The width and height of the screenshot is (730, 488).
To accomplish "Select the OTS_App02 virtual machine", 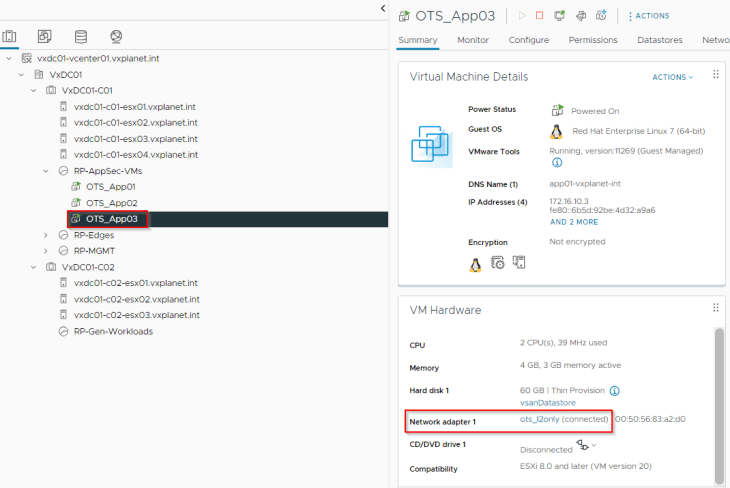I will click(111, 203).
